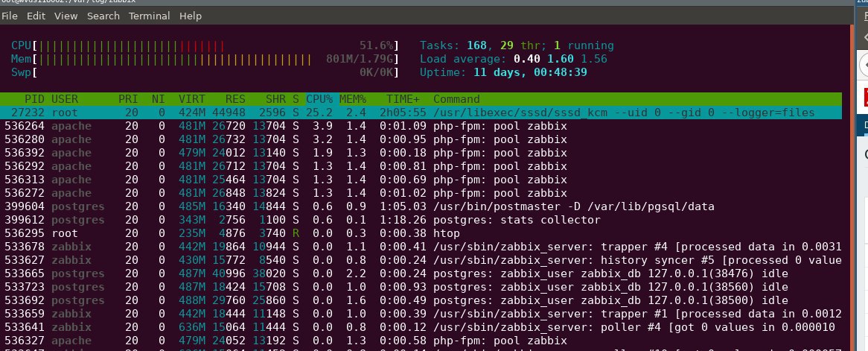
Task: Click the R state of htop process
Action: click(296, 233)
